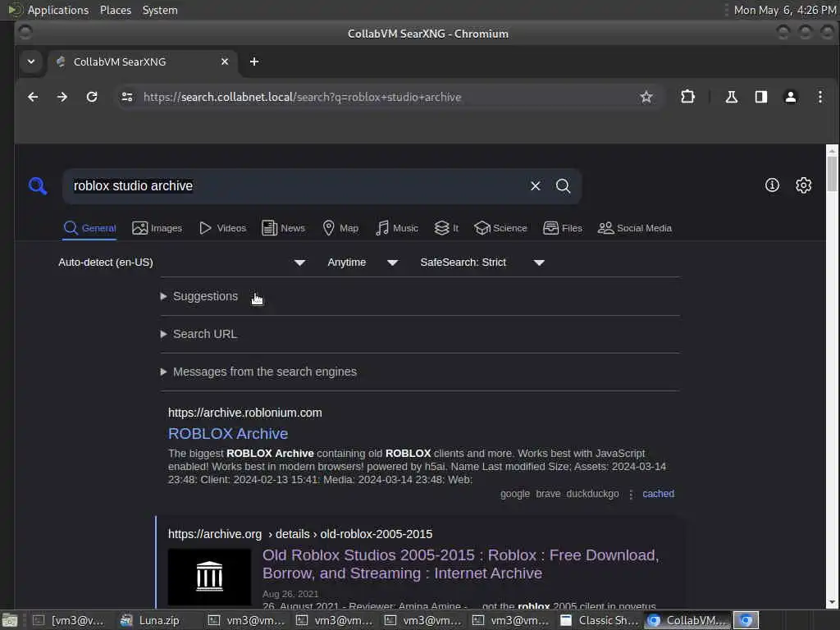Bookmark this page with the star
The height and width of the screenshot is (630, 840).
646,97
